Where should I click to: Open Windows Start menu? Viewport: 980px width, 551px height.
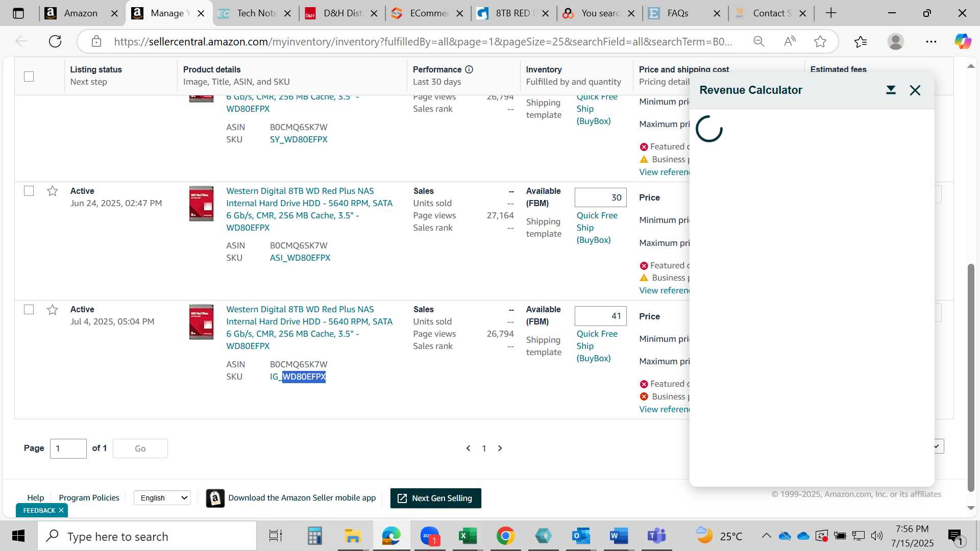coord(18,536)
